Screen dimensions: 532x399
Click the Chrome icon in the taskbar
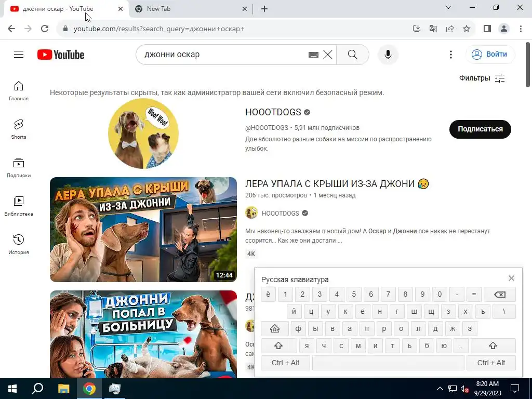tap(89, 389)
